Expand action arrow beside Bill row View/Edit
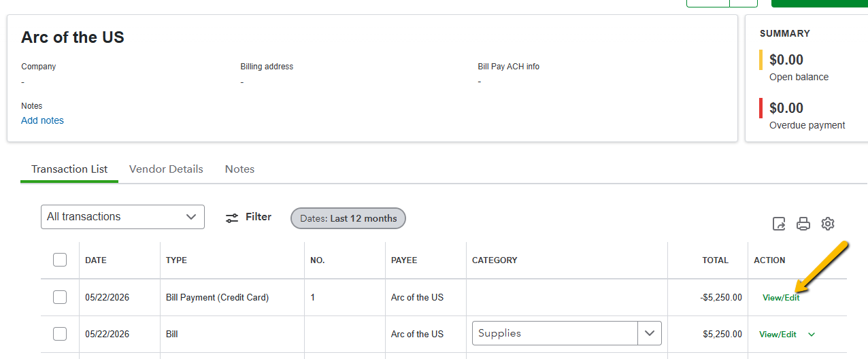 (x=811, y=335)
